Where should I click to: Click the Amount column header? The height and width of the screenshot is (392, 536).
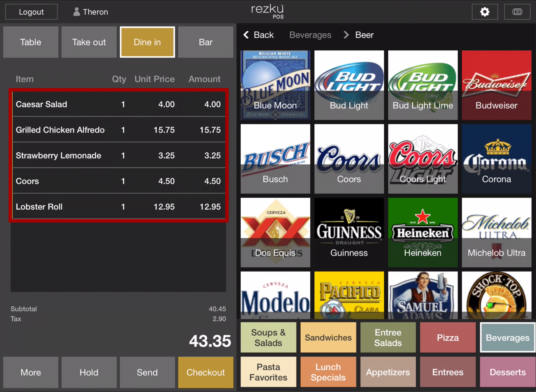205,79
